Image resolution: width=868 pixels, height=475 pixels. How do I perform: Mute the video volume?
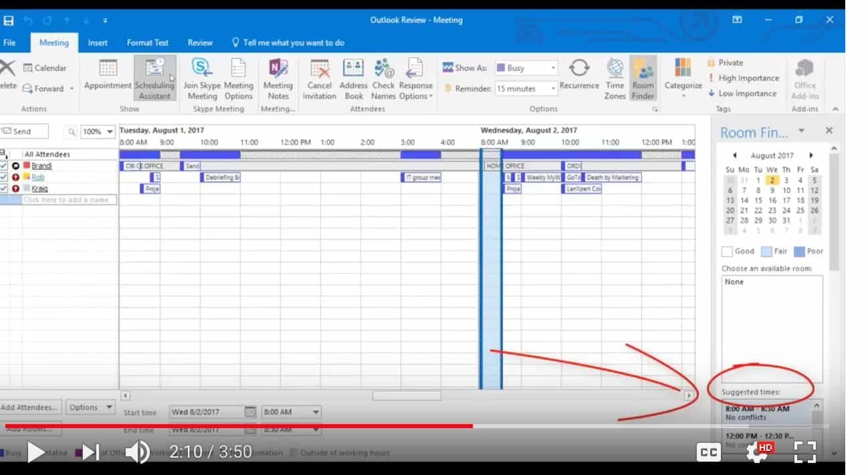137,452
